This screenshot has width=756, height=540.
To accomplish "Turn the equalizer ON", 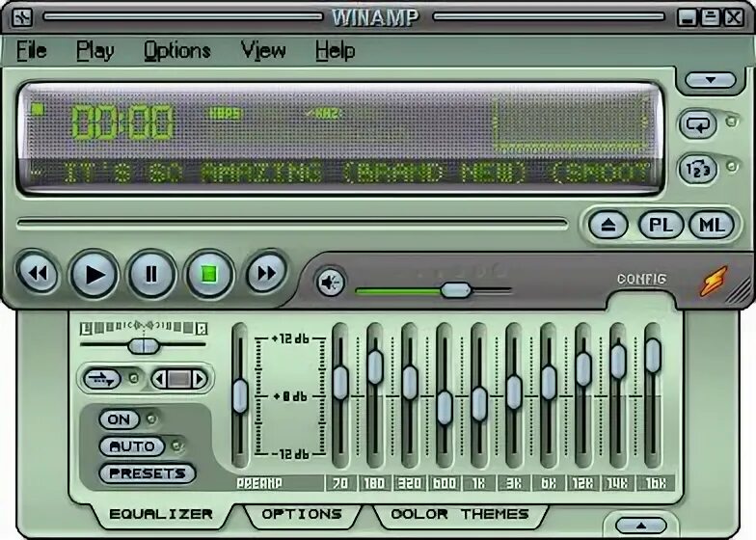I will point(120,418).
